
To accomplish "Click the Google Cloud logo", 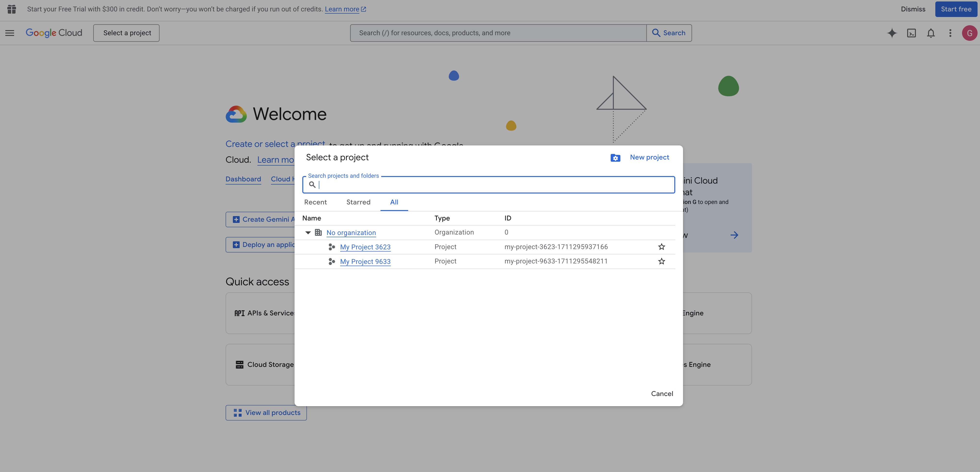I will point(54,33).
